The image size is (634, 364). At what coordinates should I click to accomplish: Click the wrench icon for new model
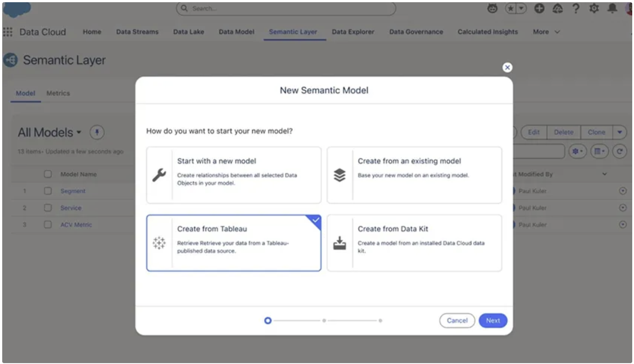point(159,175)
